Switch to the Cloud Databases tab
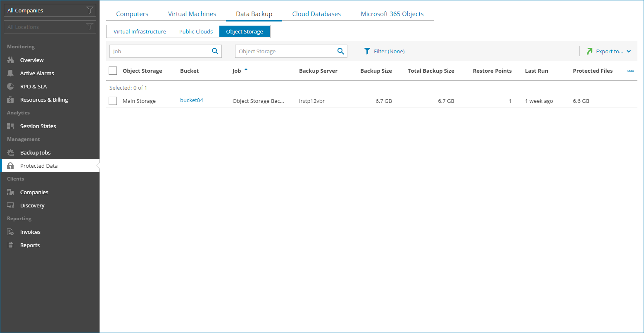This screenshot has height=333, width=644. (316, 14)
